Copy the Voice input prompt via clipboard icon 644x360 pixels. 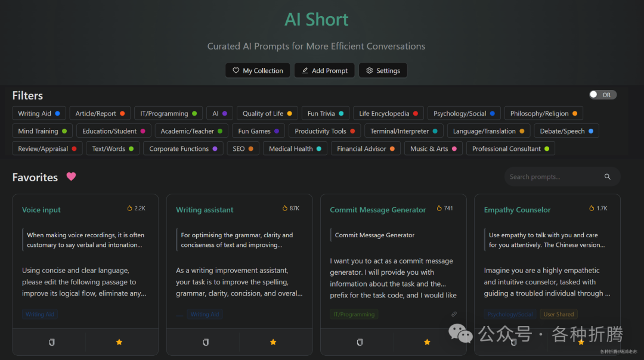pyautogui.click(x=51, y=342)
